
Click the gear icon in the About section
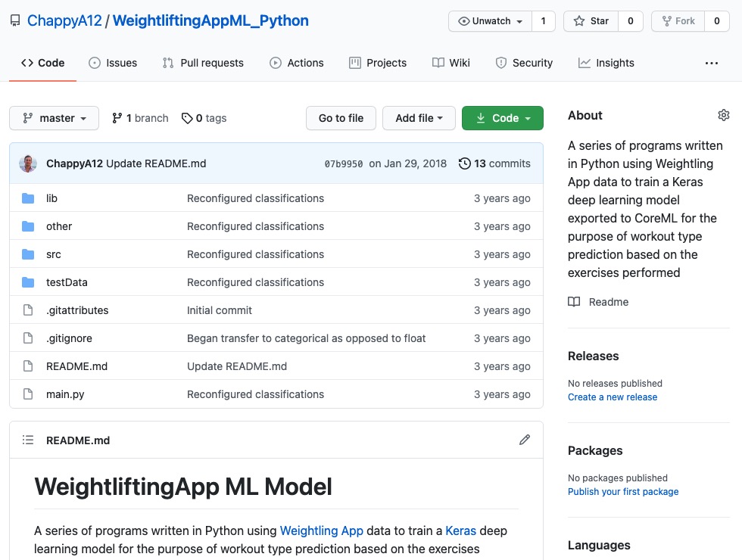pos(724,114)
